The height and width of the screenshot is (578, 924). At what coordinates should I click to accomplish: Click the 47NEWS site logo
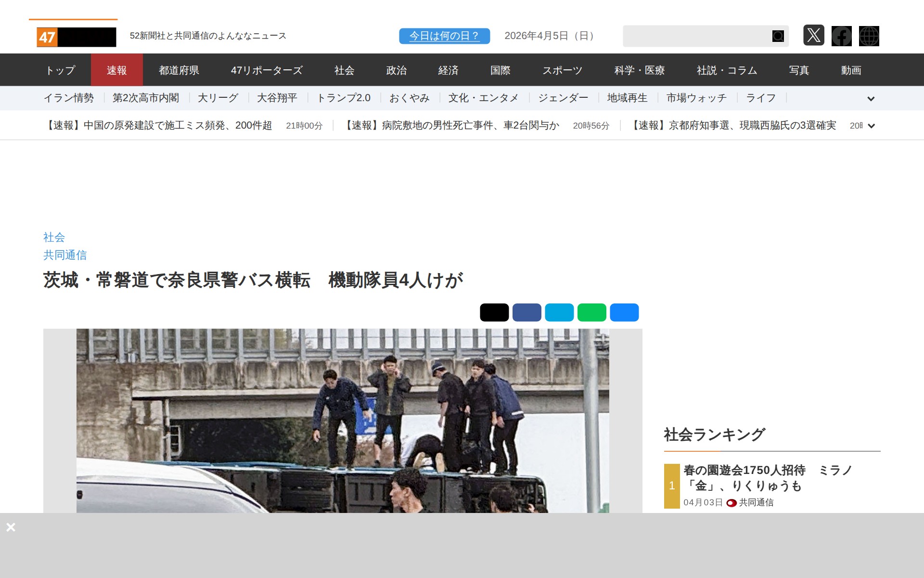pyautogui.click(x=76, y=37)
